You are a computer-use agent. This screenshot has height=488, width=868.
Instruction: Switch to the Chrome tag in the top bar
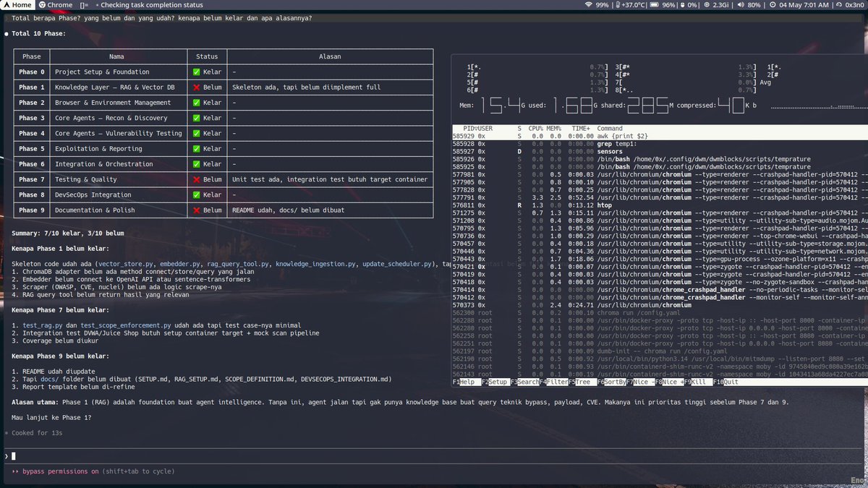[56, 4]
